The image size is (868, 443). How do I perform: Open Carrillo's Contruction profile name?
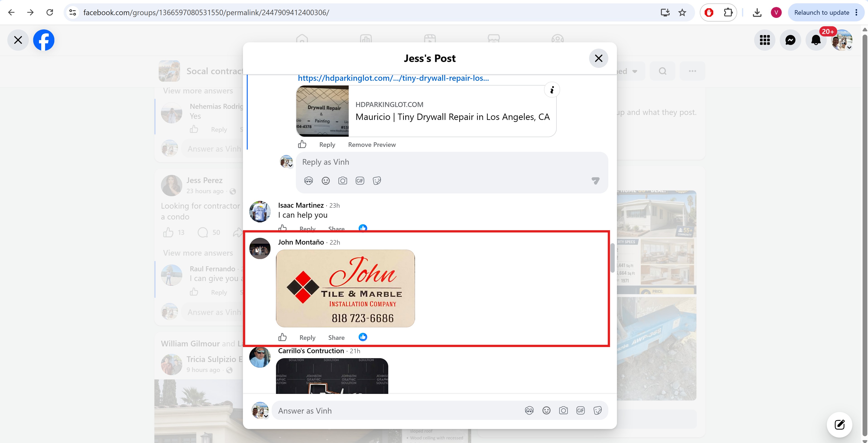tap(311, 351)
